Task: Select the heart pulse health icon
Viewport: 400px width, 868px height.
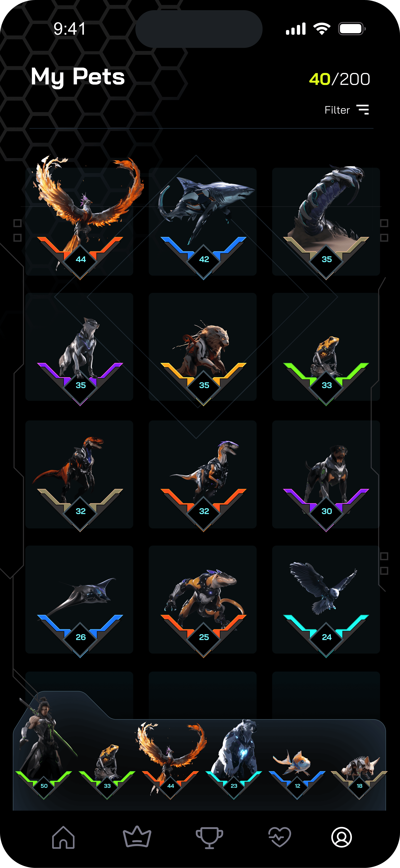Action: 280,837
